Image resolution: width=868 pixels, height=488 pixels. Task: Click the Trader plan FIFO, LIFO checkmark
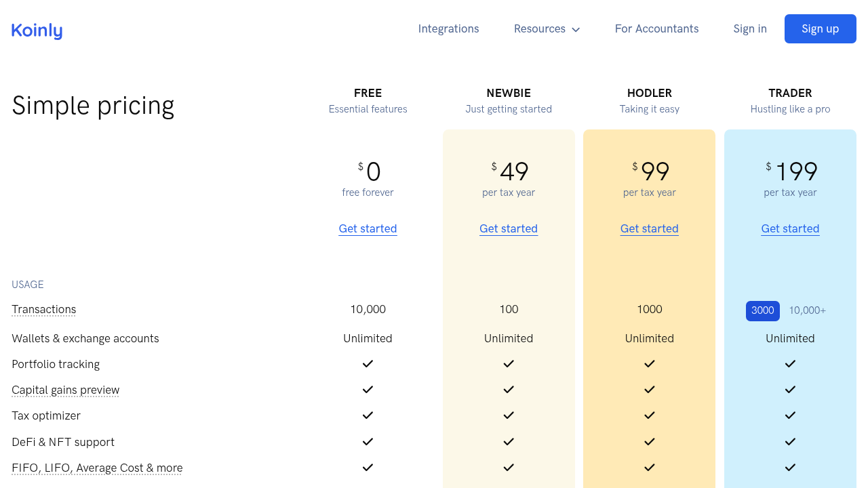(790, 468)
